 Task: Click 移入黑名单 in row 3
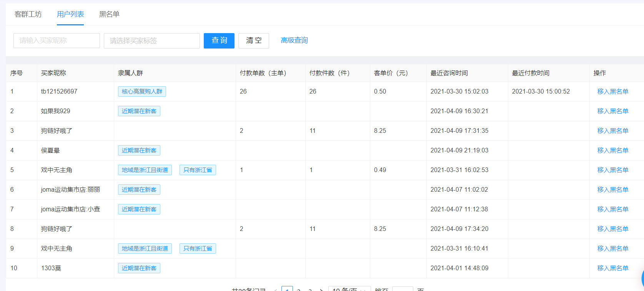(613, 131)
